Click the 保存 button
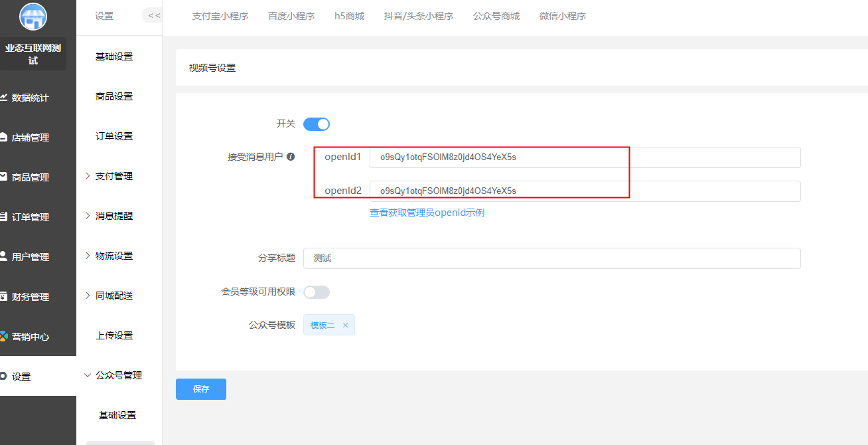Image resolution: width=868 pixels, height=445 pixels. pos(201,389)
